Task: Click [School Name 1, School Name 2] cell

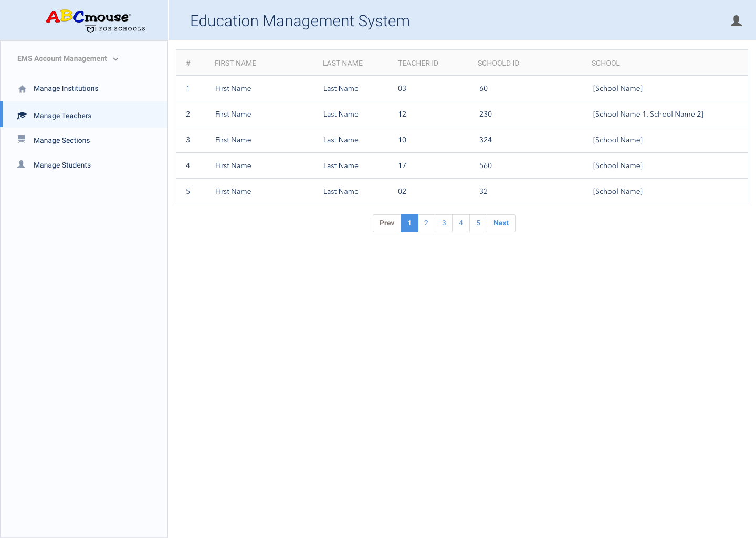Action: click(x=648, y=114)
